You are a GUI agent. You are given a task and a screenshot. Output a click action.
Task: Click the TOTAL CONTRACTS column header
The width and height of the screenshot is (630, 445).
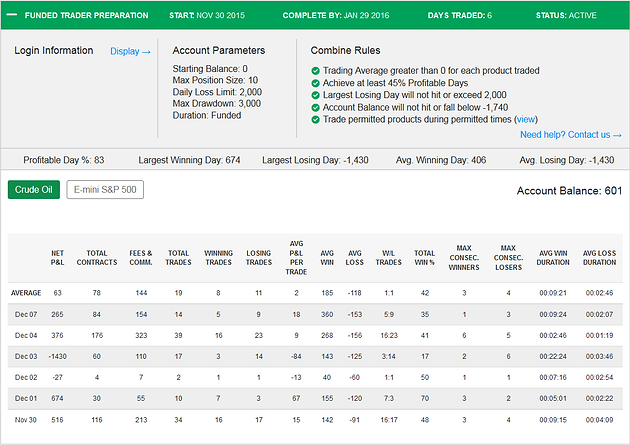[97, 258]
